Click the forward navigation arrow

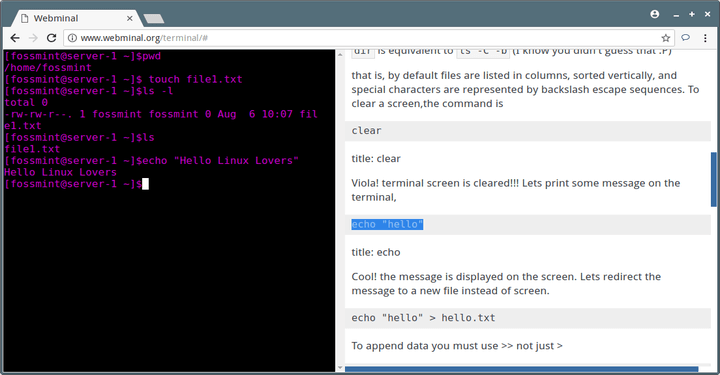click(33, 38)
